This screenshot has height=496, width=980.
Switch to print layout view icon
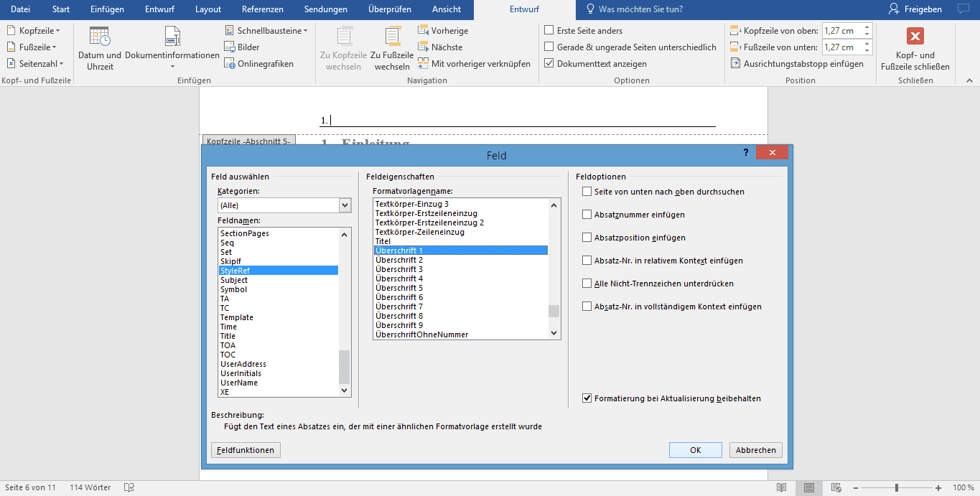tap(809, 487)
